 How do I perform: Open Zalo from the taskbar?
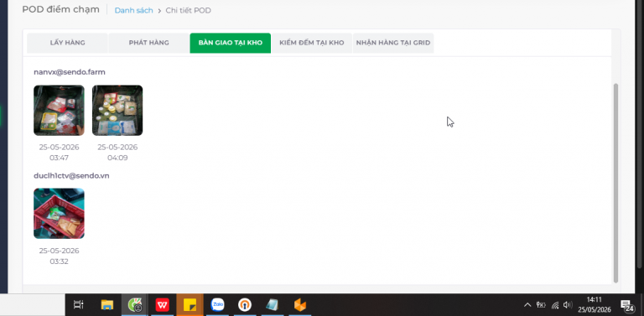pos(217,305)
